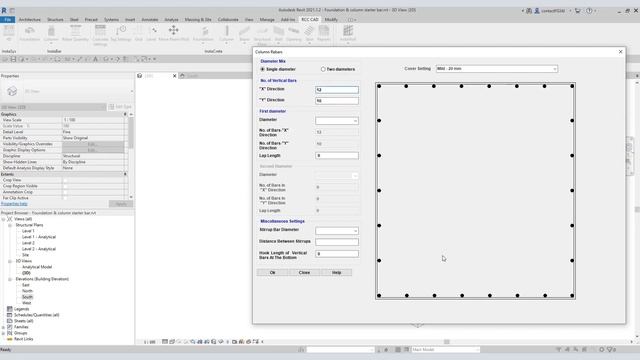The width and height of the screenshot is (640, 360).
Task: Click the Slab icon in InstaCrete panel
Action: (309, 31)
